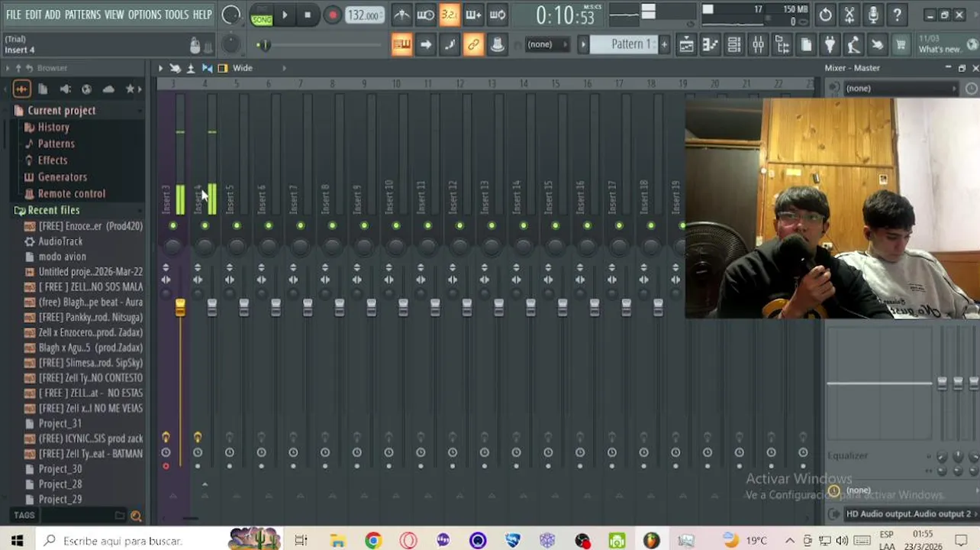Open the PATTERNS menu
Screen dimensions: 980x550
tap(82, 15)
